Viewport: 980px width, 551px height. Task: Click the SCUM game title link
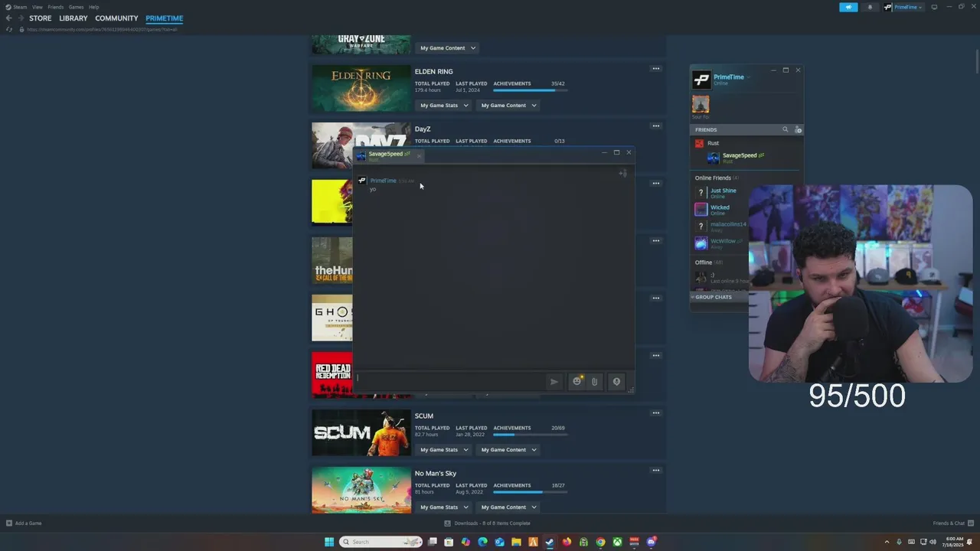[x=424, y=416]
